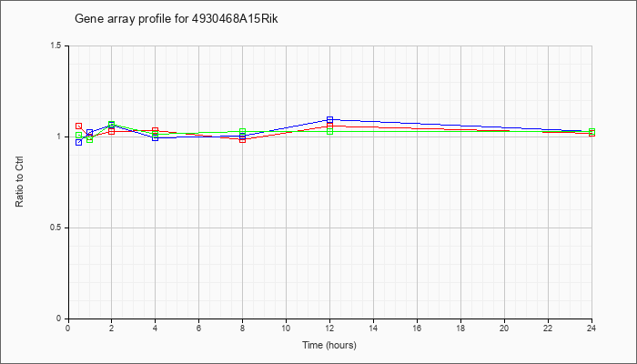Select the red marker at 4 hours

click(x=156, y=130)
